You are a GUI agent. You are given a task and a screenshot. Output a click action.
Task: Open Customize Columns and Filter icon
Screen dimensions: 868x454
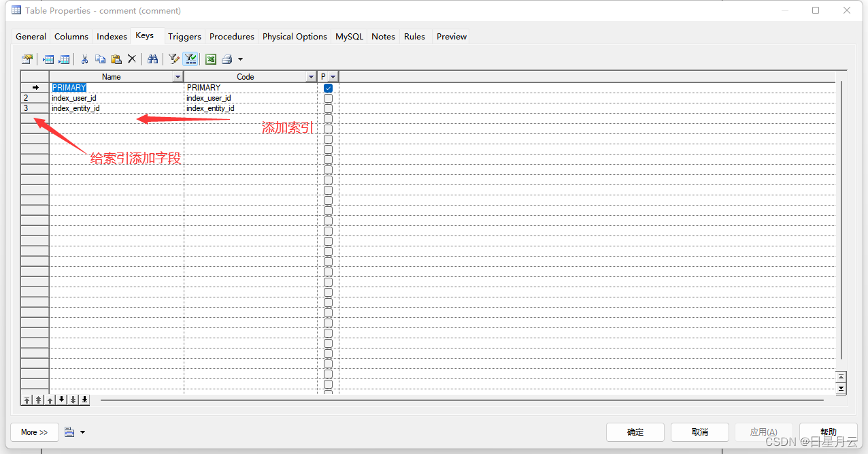(174, 59)
